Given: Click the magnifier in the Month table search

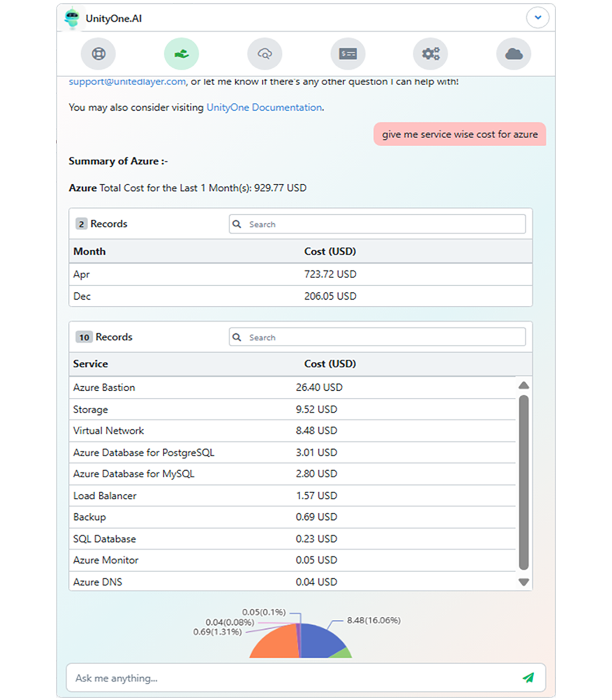Looking at the screenshot, I should tap(237, 224).
